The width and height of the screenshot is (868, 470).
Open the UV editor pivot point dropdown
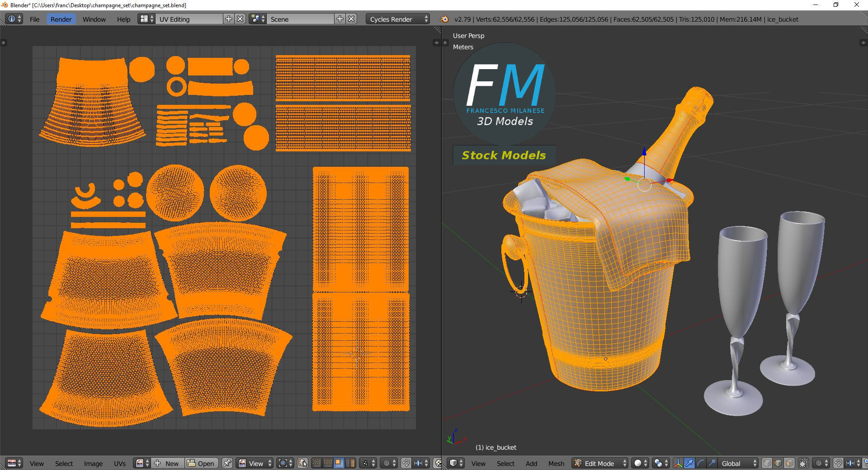(285, 463)
